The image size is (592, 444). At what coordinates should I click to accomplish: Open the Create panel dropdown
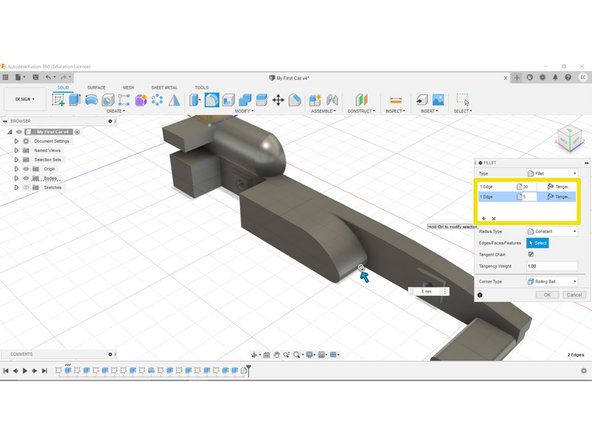116,111
